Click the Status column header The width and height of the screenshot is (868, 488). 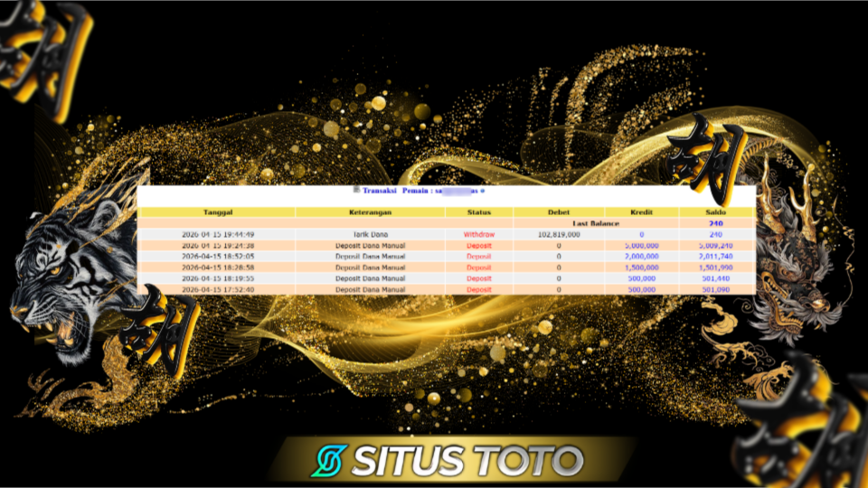click(x=478, y=212)
